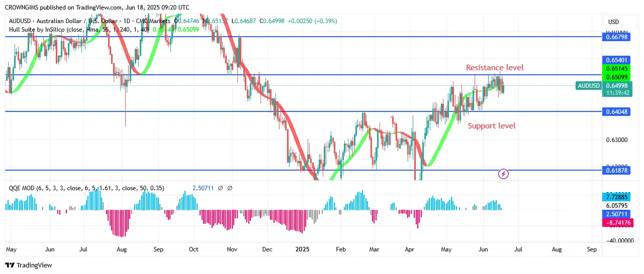
Task: Select the 'Resistance level' text annotation
Action: point(494,68)
